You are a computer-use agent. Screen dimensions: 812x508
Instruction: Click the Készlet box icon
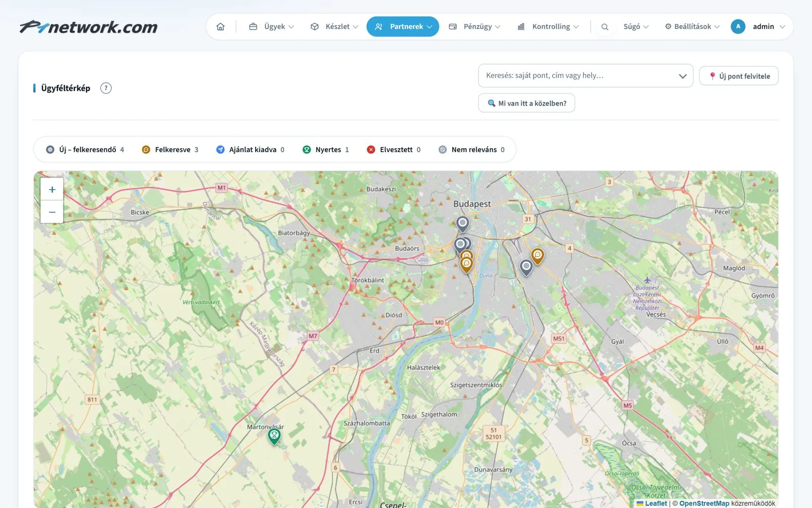tap(315, 26)
